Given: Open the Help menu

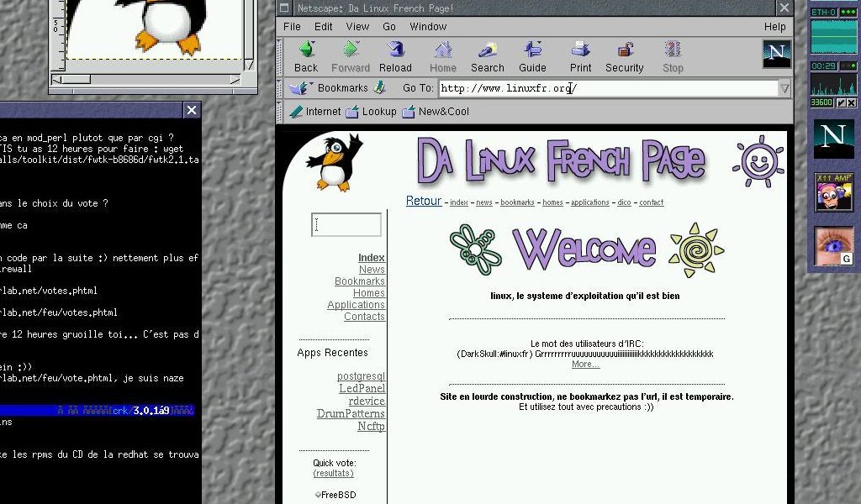Looking at the screenshot, I should click(x=774, y=27).
